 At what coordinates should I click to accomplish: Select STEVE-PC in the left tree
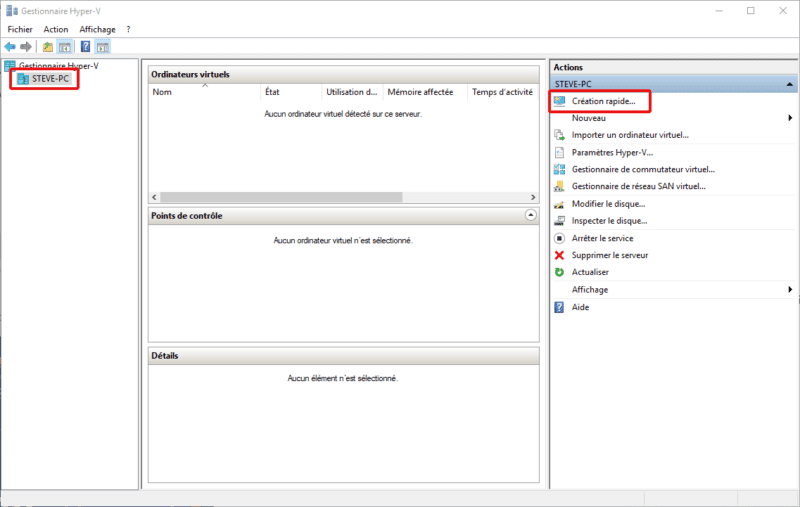pos(50,79)
